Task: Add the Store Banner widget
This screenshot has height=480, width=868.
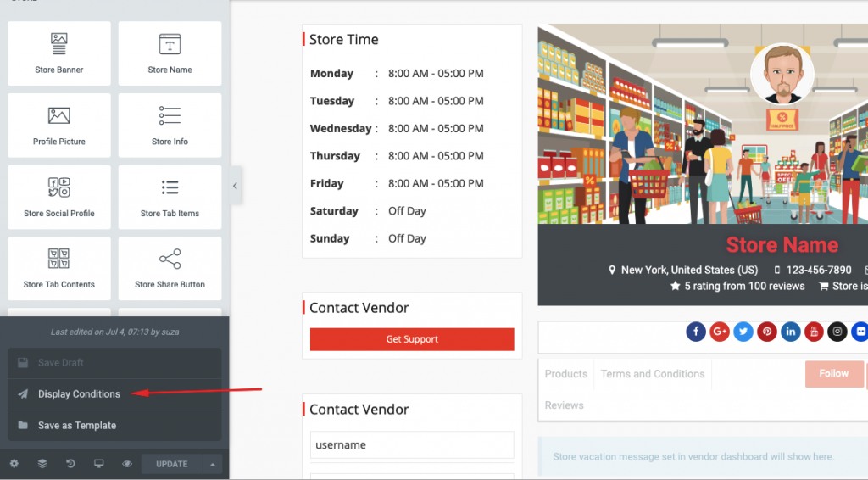Action: coord(58,53)
